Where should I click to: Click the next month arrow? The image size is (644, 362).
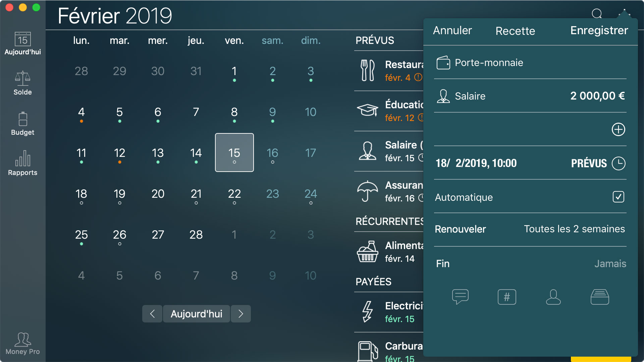pyautogui.click(x=241, y=314)
